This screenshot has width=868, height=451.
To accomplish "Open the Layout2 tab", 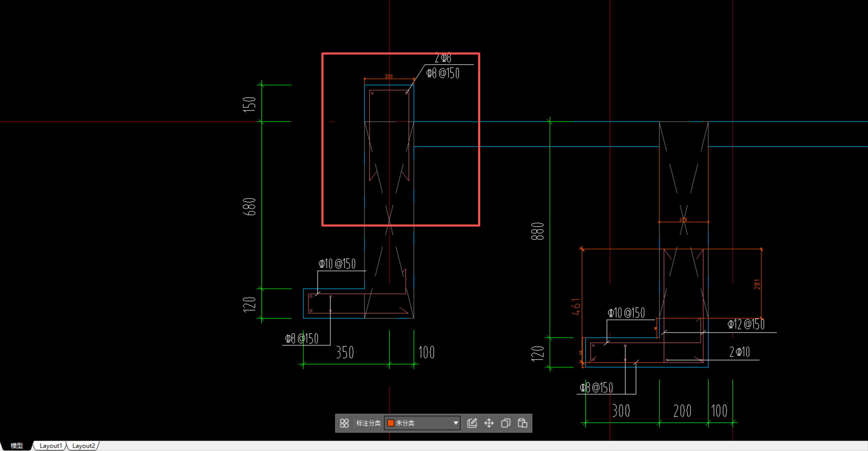I will [83, 446].
